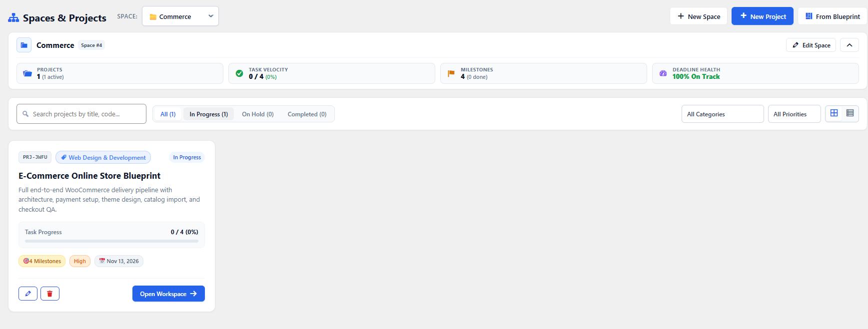Click the tag icon in Web Design & Development

click(63, 157)
